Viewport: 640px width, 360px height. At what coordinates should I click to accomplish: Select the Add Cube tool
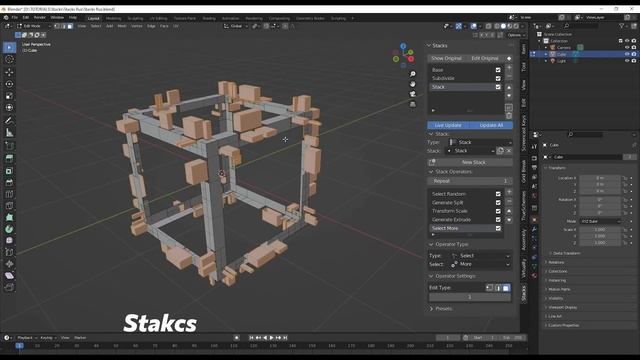9,146
